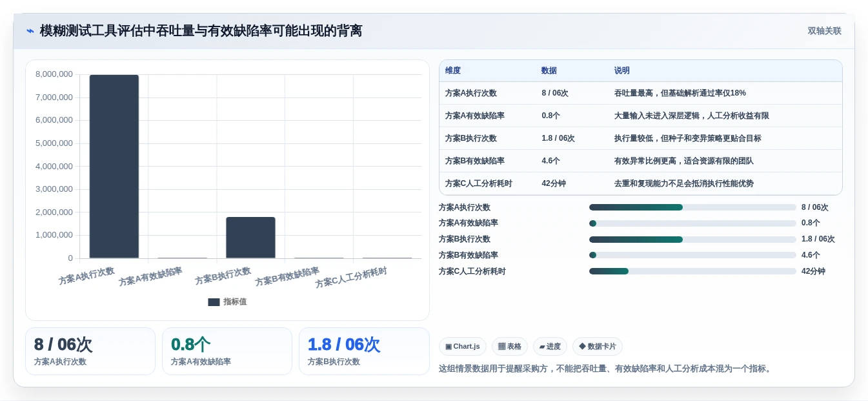Open the 1.8 / 06次 blue data card
Screen dimensions: 868x401
364,351
